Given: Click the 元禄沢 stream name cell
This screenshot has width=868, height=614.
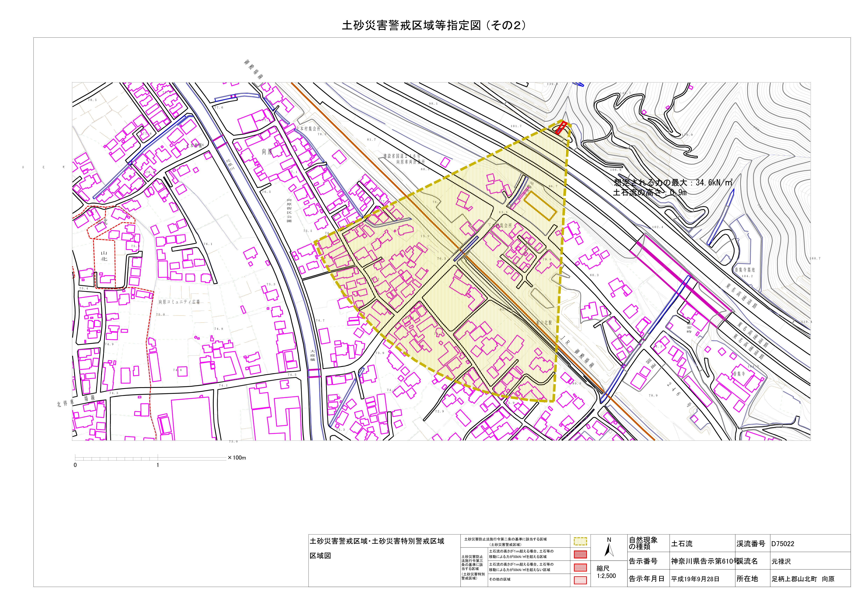Looking at the screenshot, I should (781, 561).
